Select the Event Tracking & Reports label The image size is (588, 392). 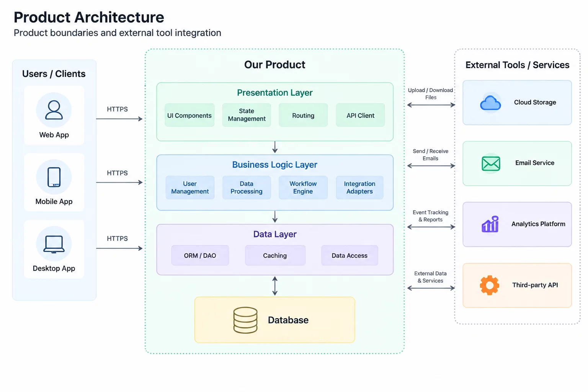pos(431,216)
